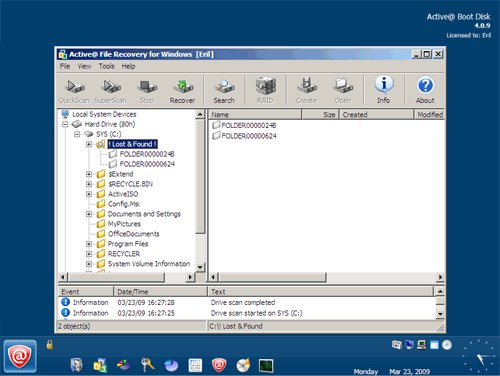Image resolution: width=500 pixels, height=376 pixels.
Task: Click the padlock icon on taskbar
Action: [50, 344]
